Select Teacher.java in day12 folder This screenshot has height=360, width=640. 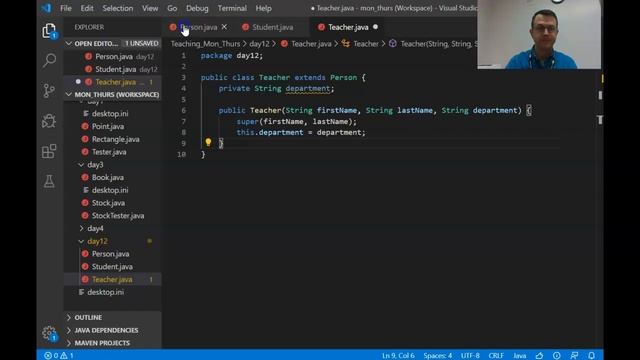pos(112,279)
